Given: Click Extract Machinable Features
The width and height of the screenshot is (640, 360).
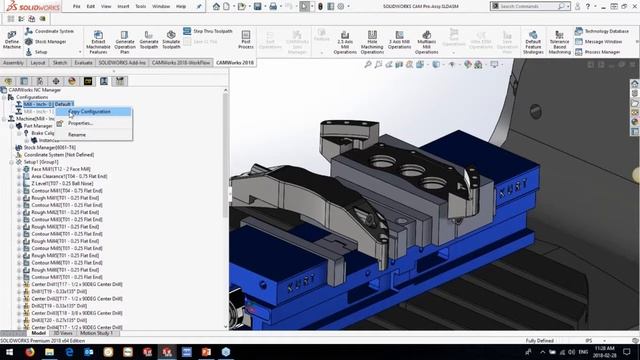Looking at the screenshot, I should [x=98, y=42].
